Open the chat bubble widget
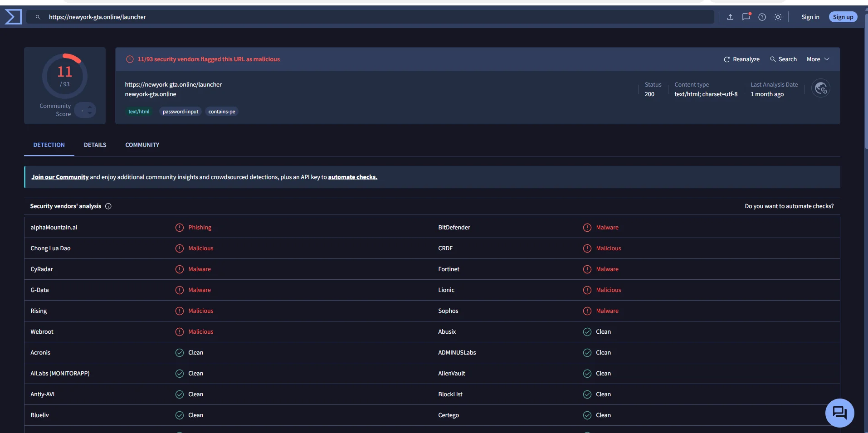Viewport: 868px width, 433px height. pyautogui.click(x=839, y=413)
